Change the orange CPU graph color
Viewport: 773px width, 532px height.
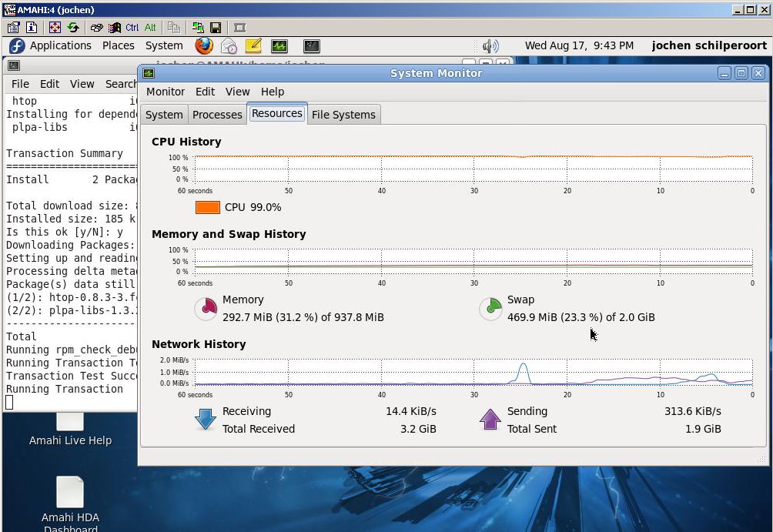[x=208, y=208]
